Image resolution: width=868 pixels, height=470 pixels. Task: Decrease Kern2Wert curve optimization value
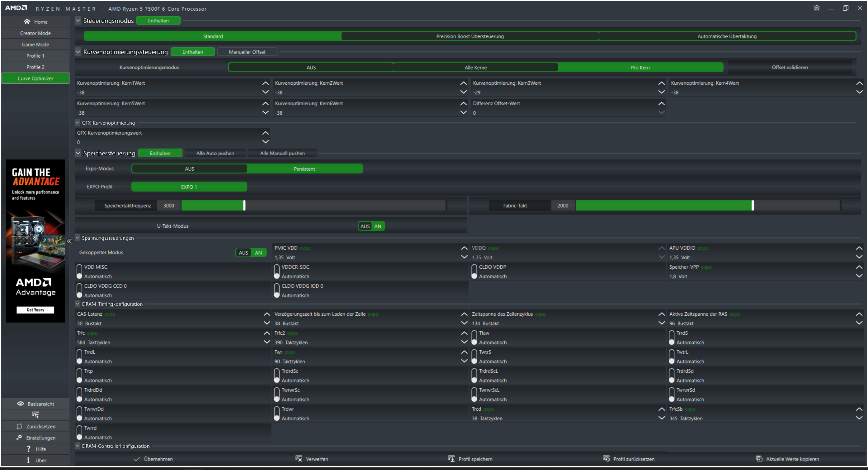(464, 92)
